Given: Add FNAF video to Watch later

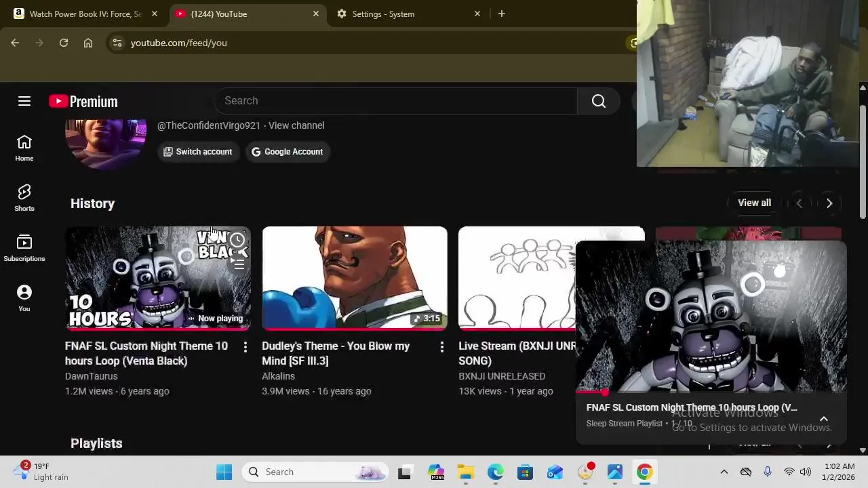Looking at the screenshot, I should pos(237,240).
